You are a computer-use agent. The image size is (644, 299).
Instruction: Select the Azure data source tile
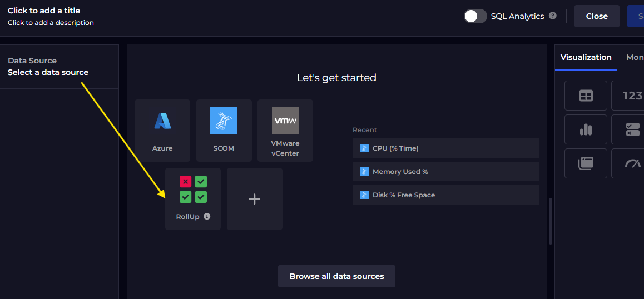[162, 130]
